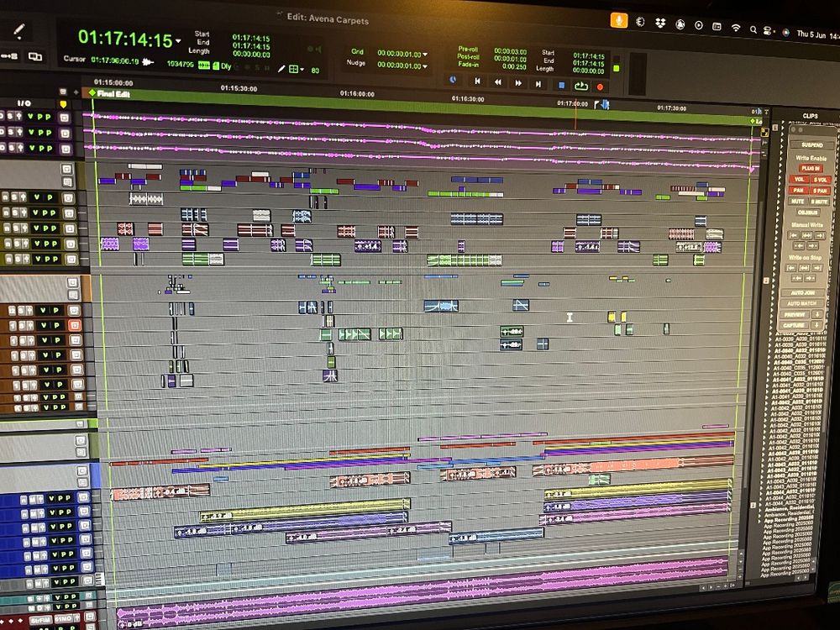Click the Edit: Avena Carpets window title

point(328,18)
